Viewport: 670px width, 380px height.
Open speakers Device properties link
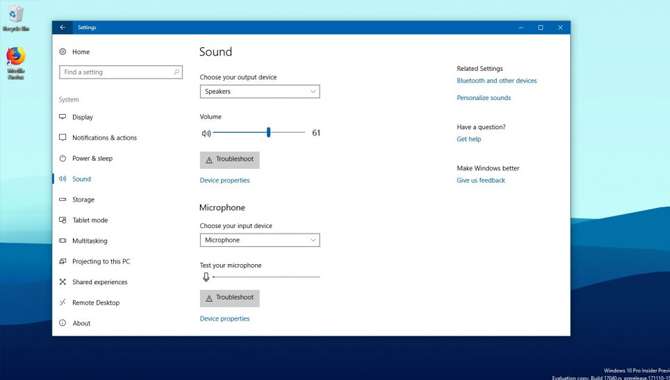(225, 180)
